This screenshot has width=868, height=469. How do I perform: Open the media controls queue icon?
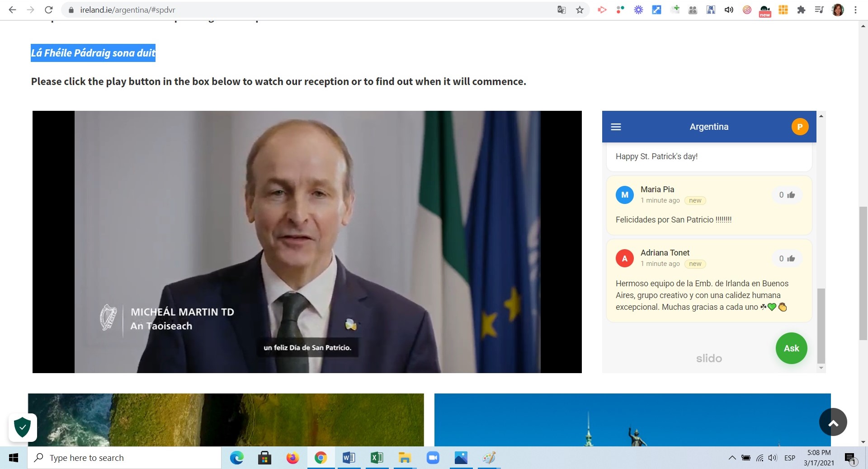point(819,10)
